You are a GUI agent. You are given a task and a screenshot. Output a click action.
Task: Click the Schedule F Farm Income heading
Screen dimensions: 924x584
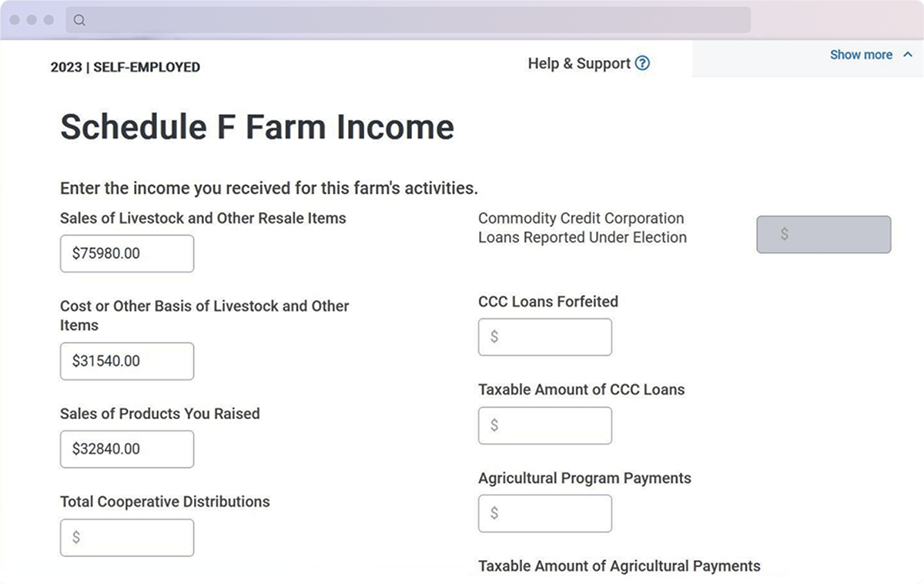[257, 127]
